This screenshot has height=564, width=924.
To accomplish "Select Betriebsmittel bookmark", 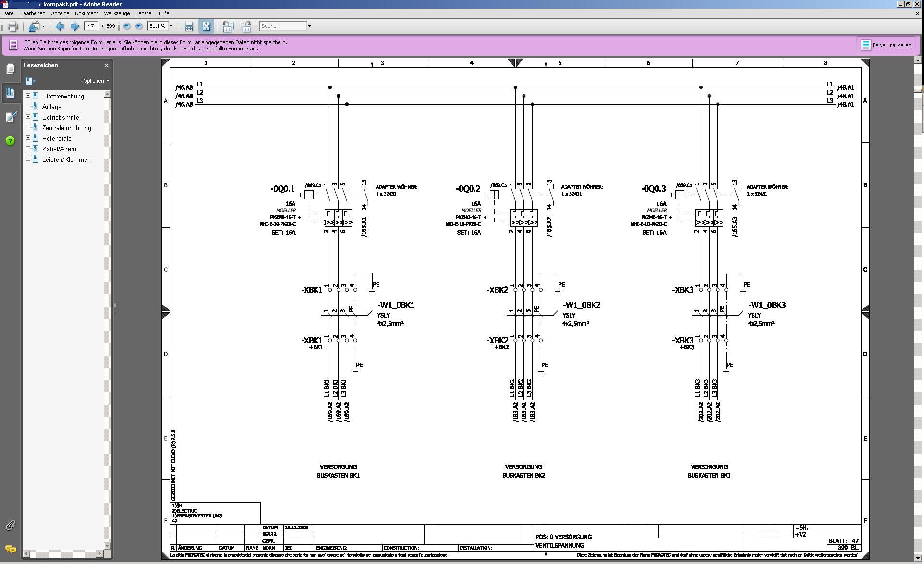I will click(x=61, y=117).
